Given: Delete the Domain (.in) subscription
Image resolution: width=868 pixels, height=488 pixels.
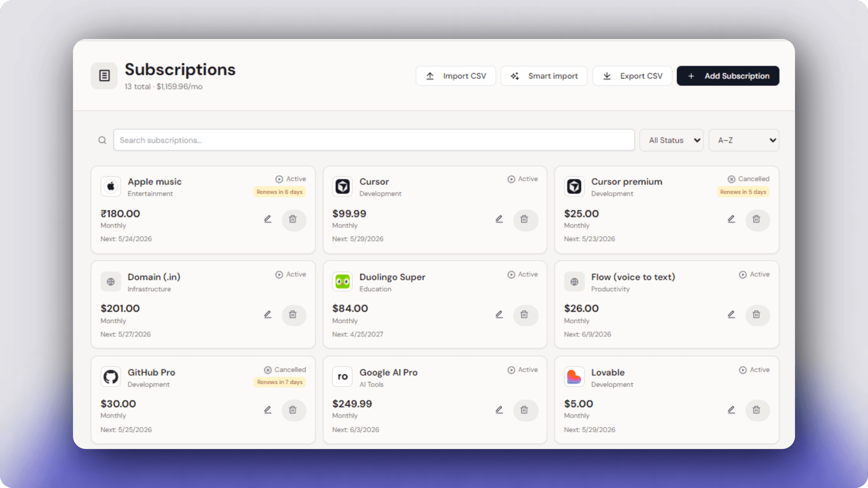Looking at the screenshot, I should [x=293, y=314].
